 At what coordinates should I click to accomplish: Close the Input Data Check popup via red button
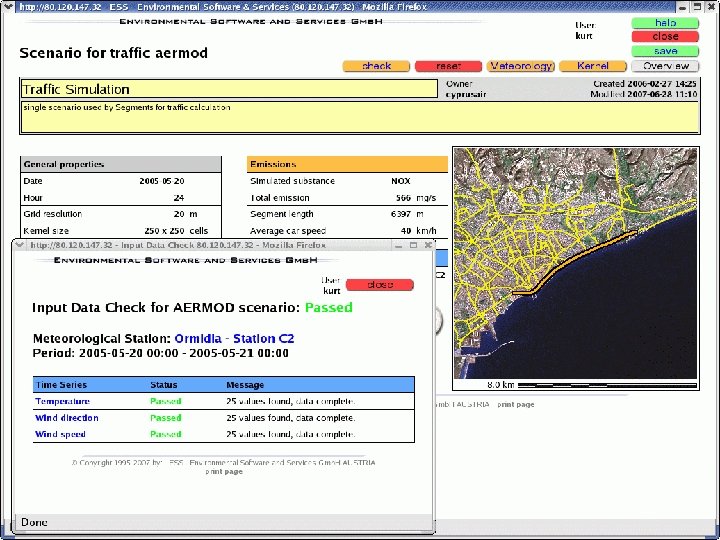[380, 285]
